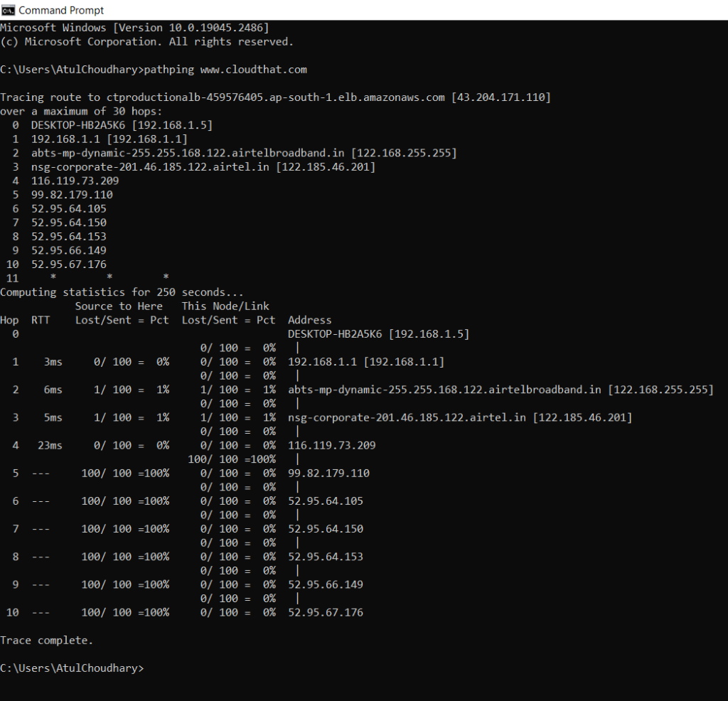Click the 99.82.179.110 address at hop 5
The image size is (728, 701).
[x=71, y=194]
